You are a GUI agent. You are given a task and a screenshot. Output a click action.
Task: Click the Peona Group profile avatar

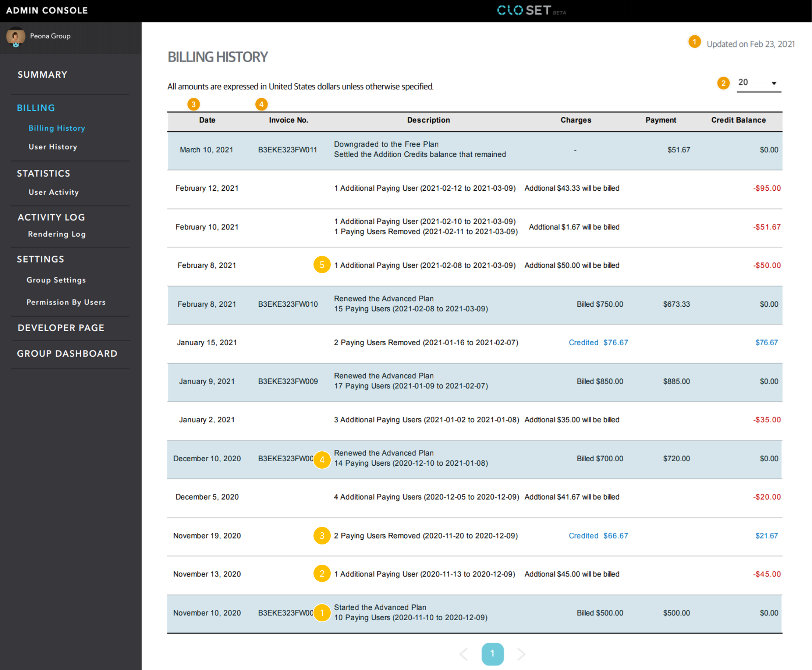(16, 37)
